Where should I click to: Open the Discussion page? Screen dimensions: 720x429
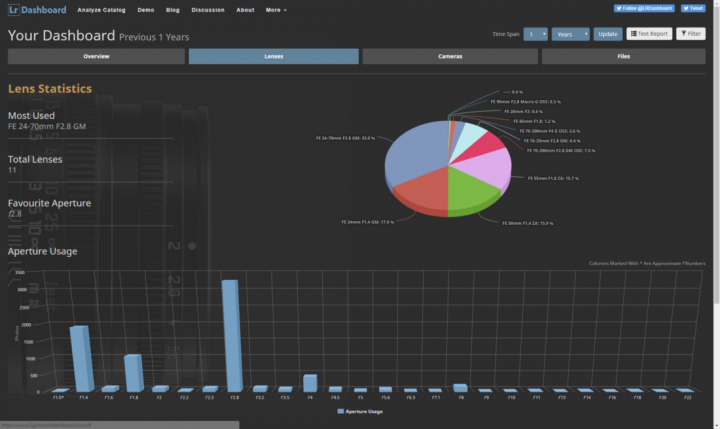click(x=208, y=10)
